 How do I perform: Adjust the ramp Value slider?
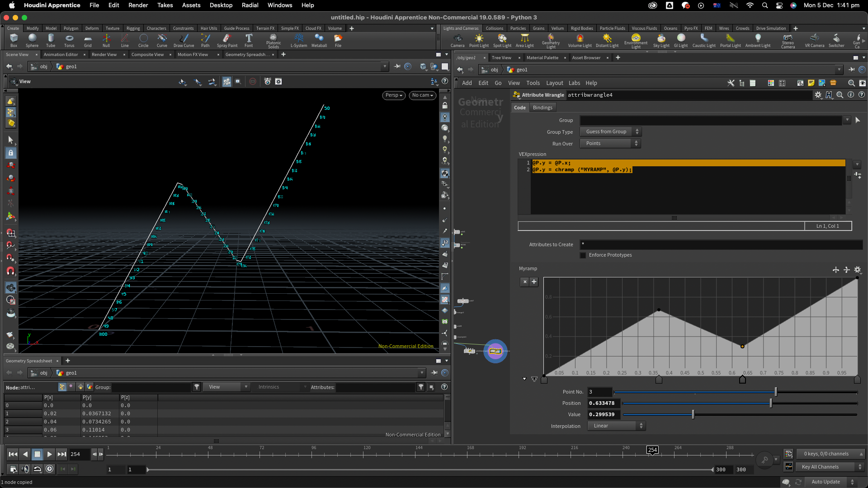693,415
